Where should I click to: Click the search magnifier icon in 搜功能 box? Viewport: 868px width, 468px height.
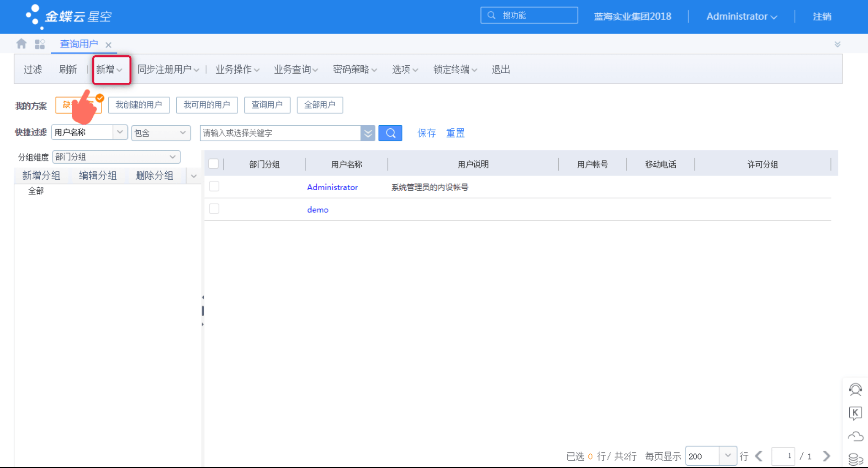[491, 15]
